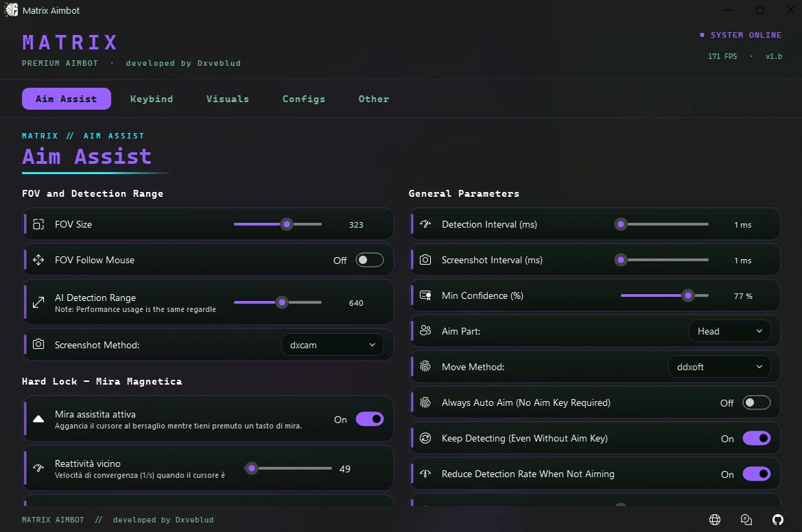802x532 pixels.
Task: Click the large MATRIX title at the top
Action: pos(70,43)
